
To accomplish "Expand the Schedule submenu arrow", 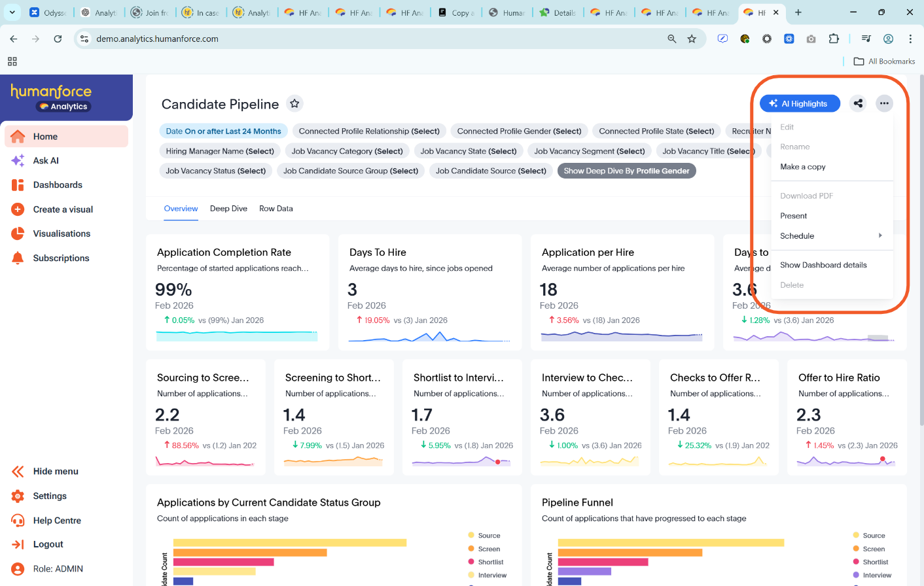I will [x=880, y=236].
